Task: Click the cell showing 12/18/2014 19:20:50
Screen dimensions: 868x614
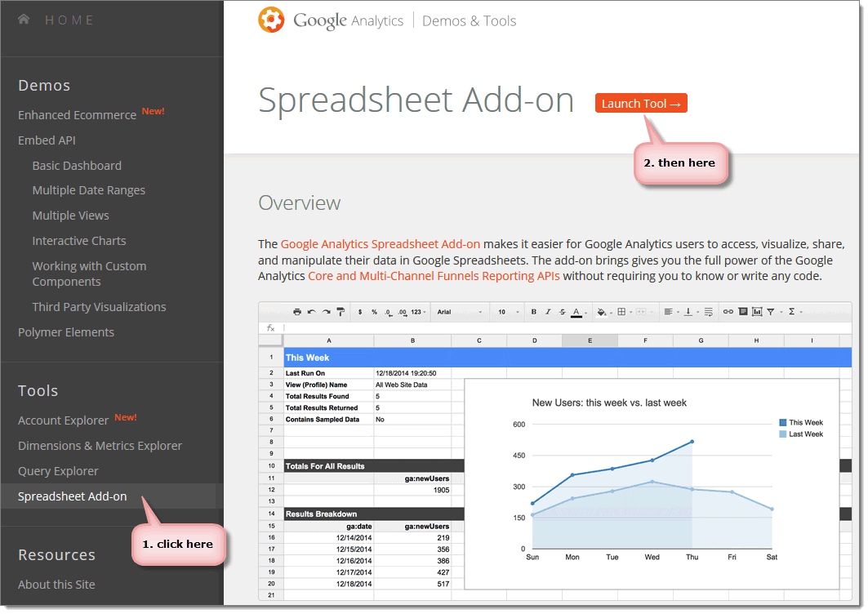Action: coord(412,373)
